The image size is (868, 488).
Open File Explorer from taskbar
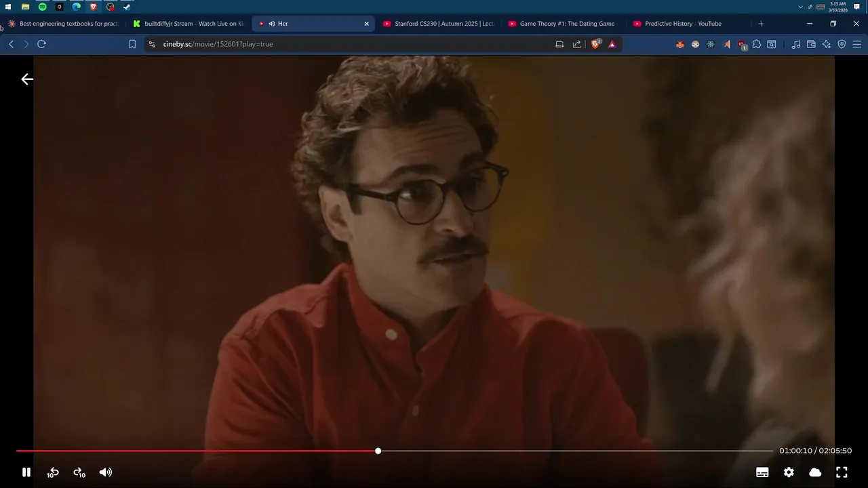(25, 7)
